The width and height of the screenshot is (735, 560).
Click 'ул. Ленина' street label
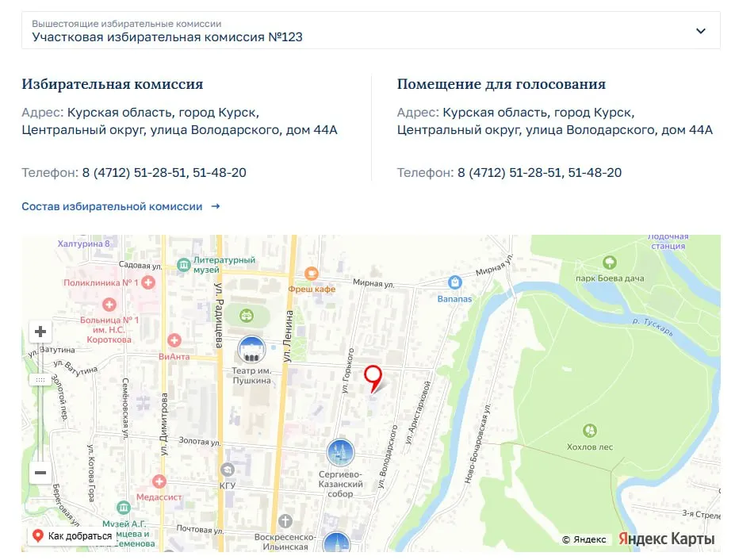[x=287, y=336]
